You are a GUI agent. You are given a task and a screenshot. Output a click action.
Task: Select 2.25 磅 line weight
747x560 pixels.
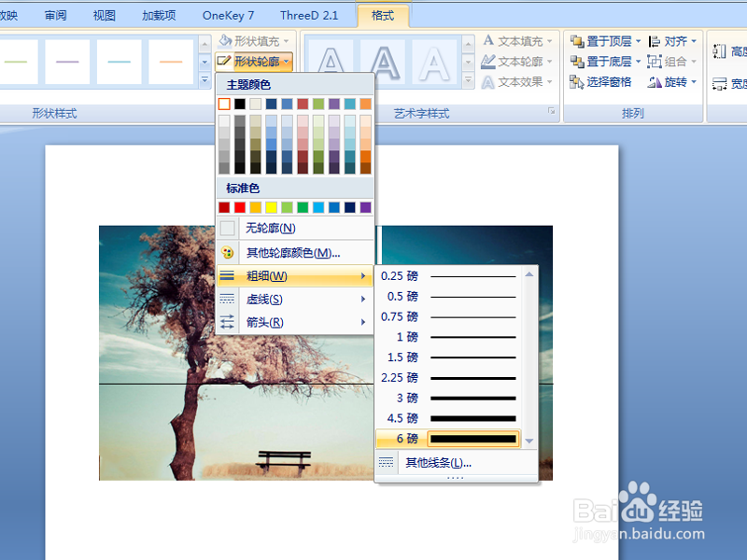point(449,378)
